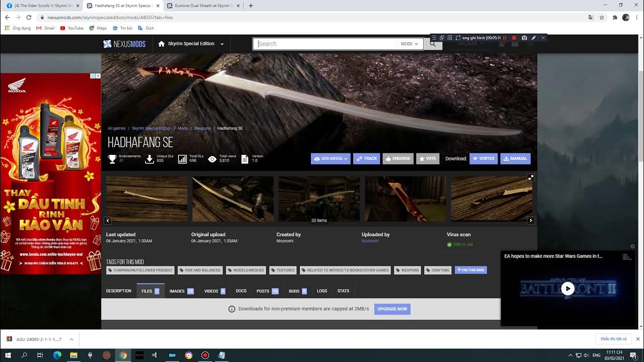This screenshot has height=362, width=644.
Task: Open the MODS search category dropdown
Action: 409,44
